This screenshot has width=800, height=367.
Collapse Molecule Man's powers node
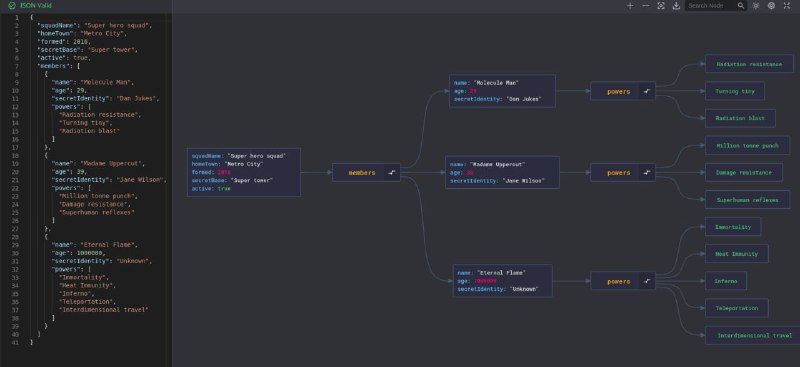click(x=647, y=91)
